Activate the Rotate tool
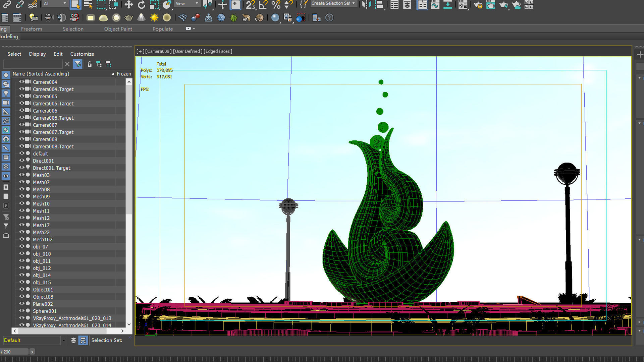Viewport: 644px width, 362px height. pos(142,5)
